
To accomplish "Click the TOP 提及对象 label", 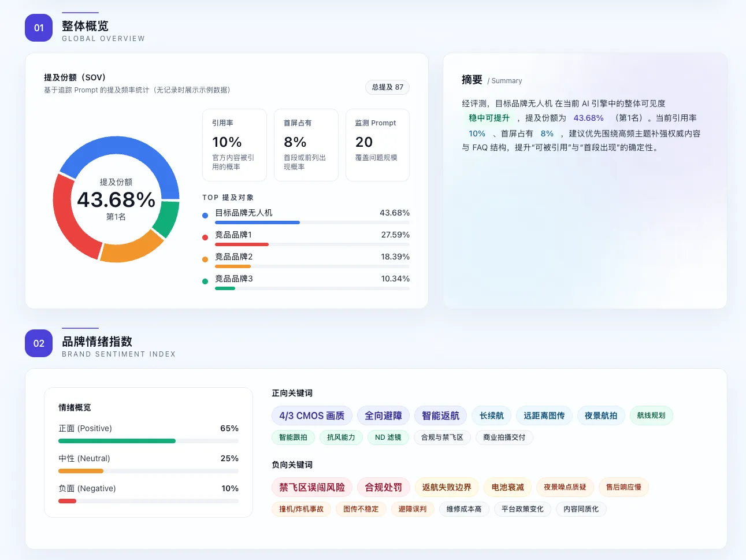I will (228, 198).
